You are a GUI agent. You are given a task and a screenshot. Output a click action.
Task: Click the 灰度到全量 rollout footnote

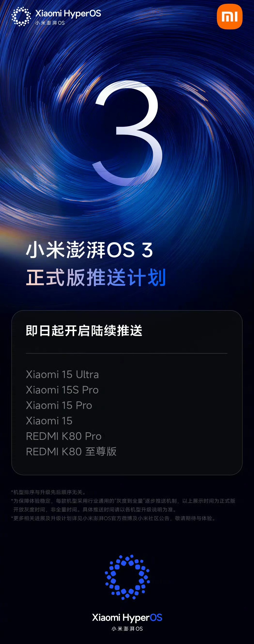123,505
